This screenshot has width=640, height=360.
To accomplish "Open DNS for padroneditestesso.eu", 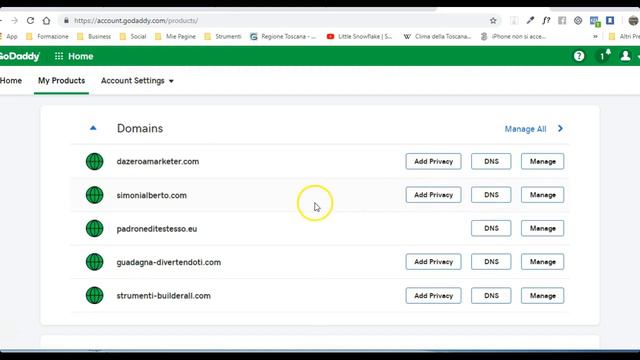I will pyautogui.click(x=491, y=228).
